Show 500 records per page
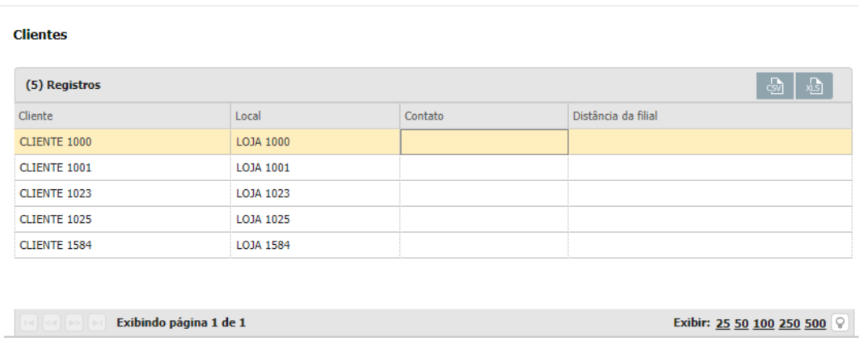This screenshot has width=868, height=341. [x=815, y=324]
